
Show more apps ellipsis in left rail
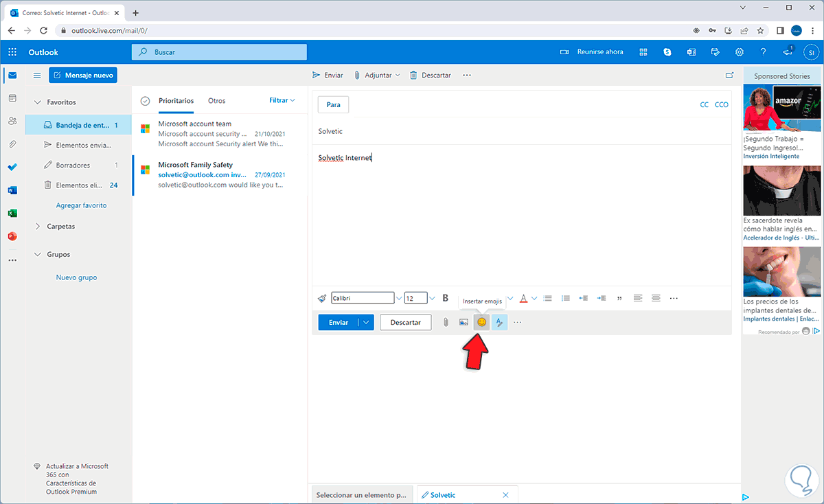tap(12, 260)
